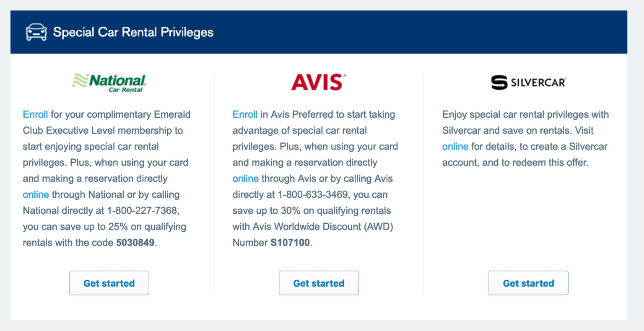Image resolution: width=644 pixels, height=331 pixels.
Task: Open the Enroll link for Avis Preferred
Action: (245, 114)
